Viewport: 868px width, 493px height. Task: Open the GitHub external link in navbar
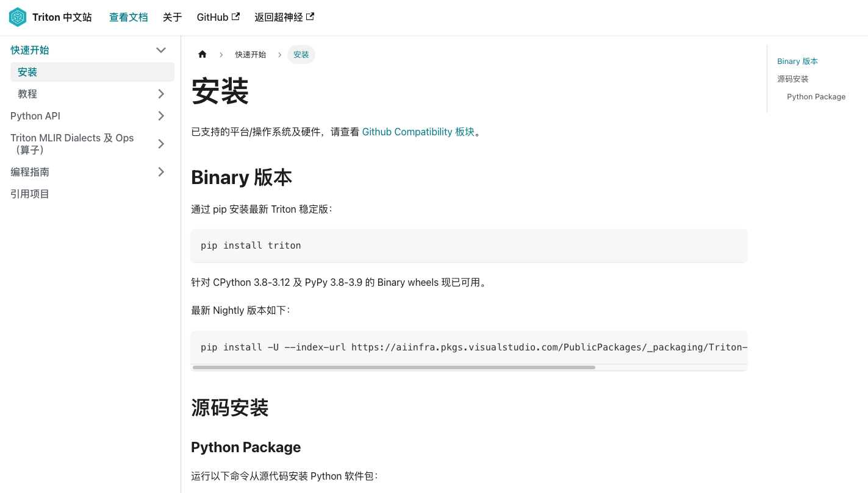[218, 17]
